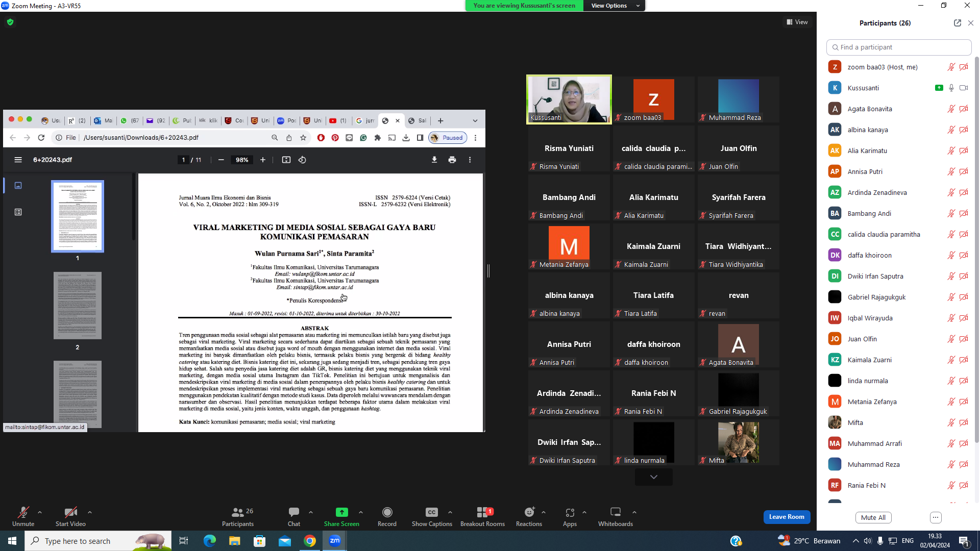
Task: Show next page of video gallery
Action: coord(654,477)
